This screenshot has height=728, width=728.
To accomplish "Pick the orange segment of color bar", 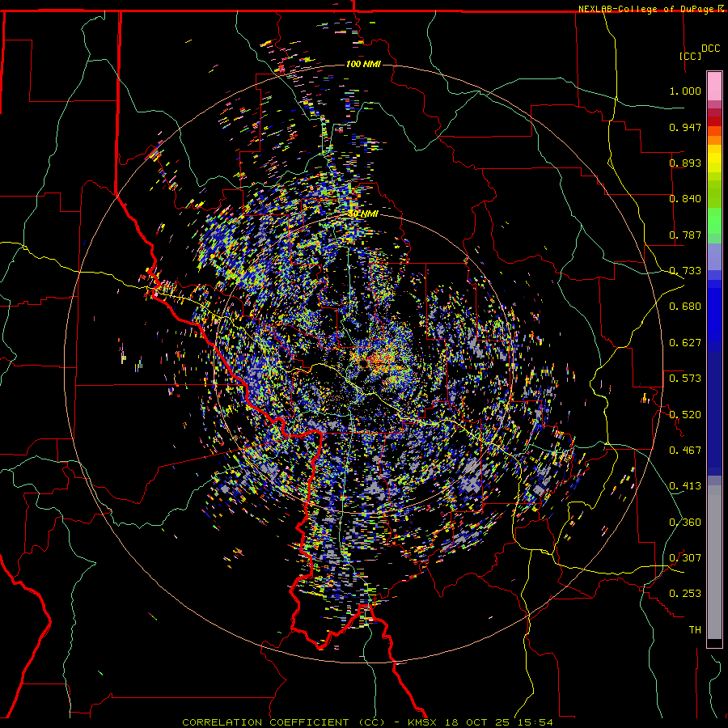I will point(714,140).
